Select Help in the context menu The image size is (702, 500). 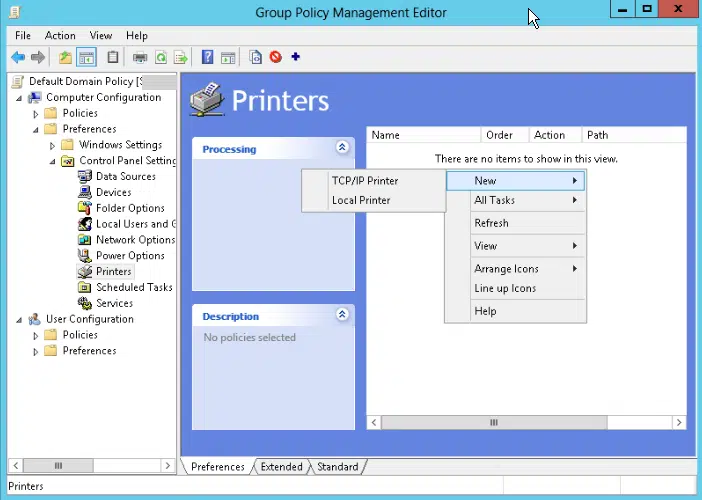515,311
